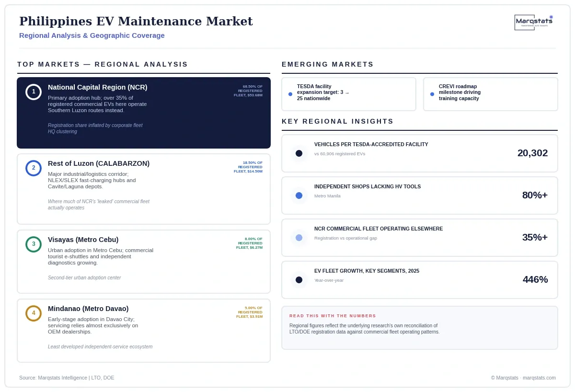Click rank badge 3 for Visayas
Viewport: 575px width, 392px height.
pos(34,244)
